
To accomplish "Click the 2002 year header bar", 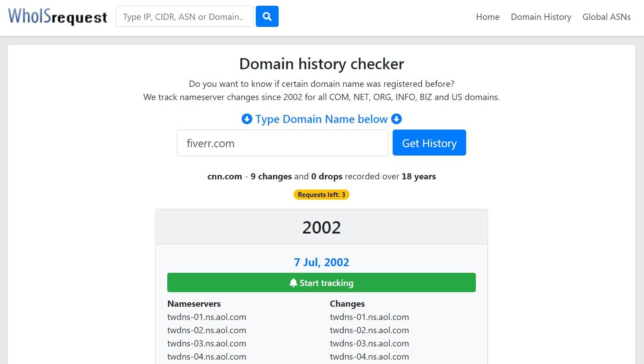I will (321, 227).
